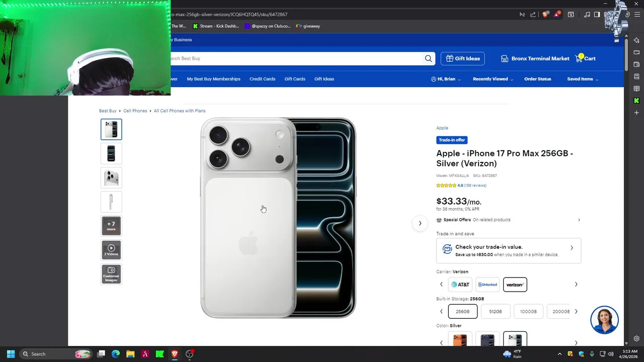644x362 pixels.
Task: Open the Brave music playlist icon
Action: [x=587, y=15]
